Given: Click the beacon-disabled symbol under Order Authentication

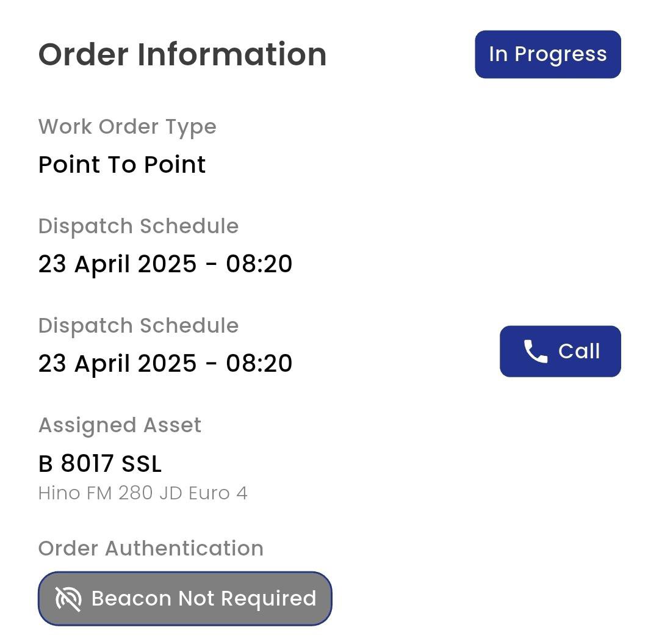Looking at the screenshot, I should [69, 598].
